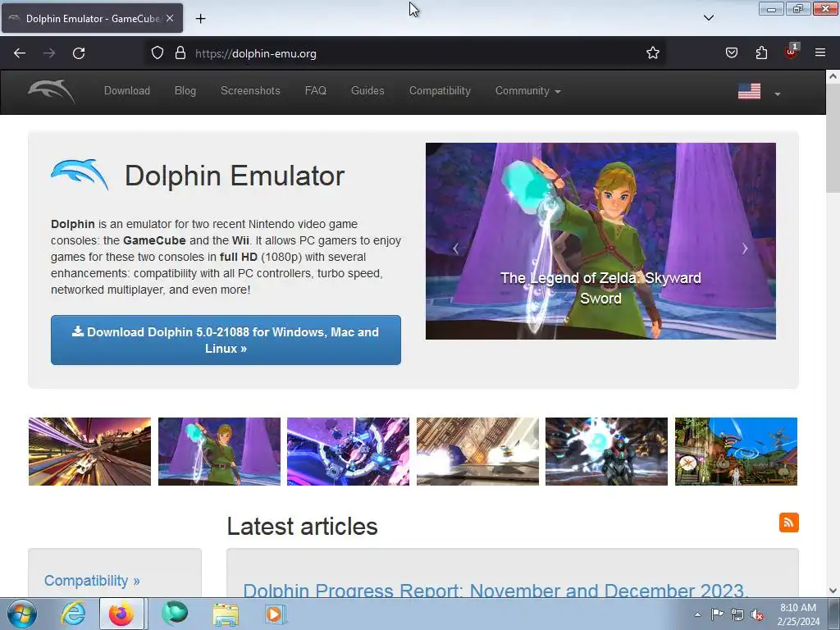Go to the FAQ page
Viewport: 840px width, 630px height.
316,90
